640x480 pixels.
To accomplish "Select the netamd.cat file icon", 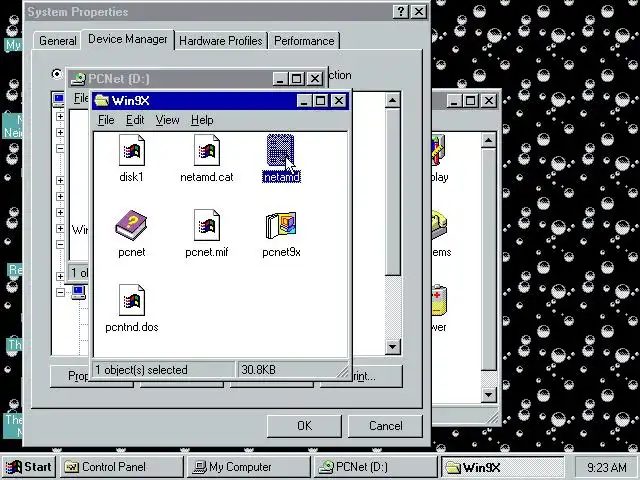I will (207, 151).
